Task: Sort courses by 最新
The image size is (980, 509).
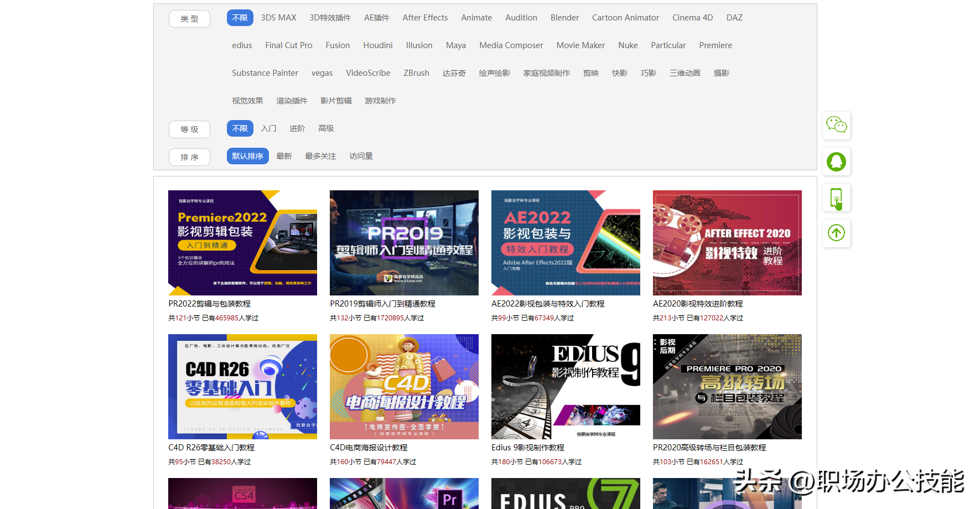Action: point(284,156)
